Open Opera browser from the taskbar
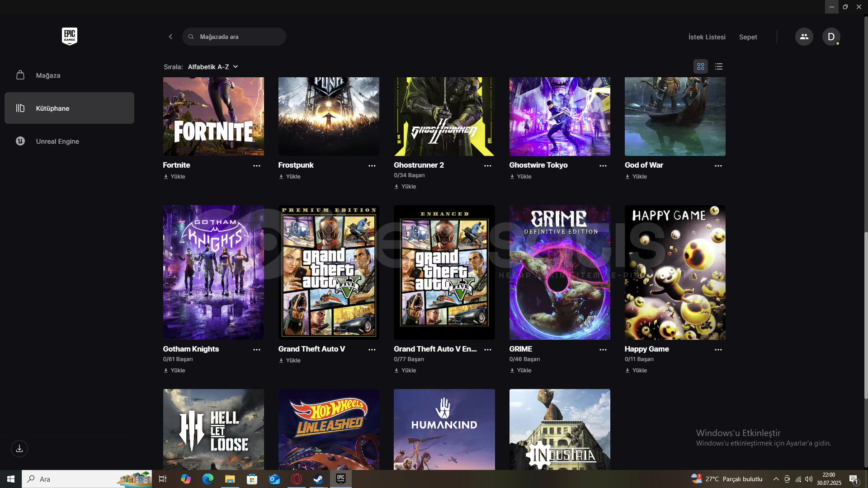 point(297,479)
